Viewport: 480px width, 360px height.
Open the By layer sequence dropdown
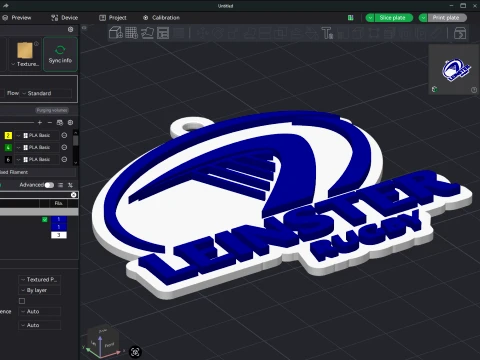39,290
